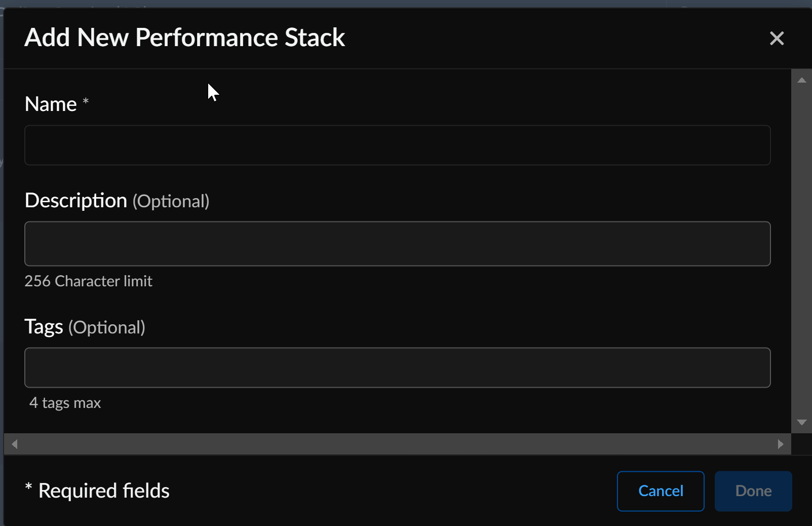Click the horizontal scrollbar track

(397, 444)
